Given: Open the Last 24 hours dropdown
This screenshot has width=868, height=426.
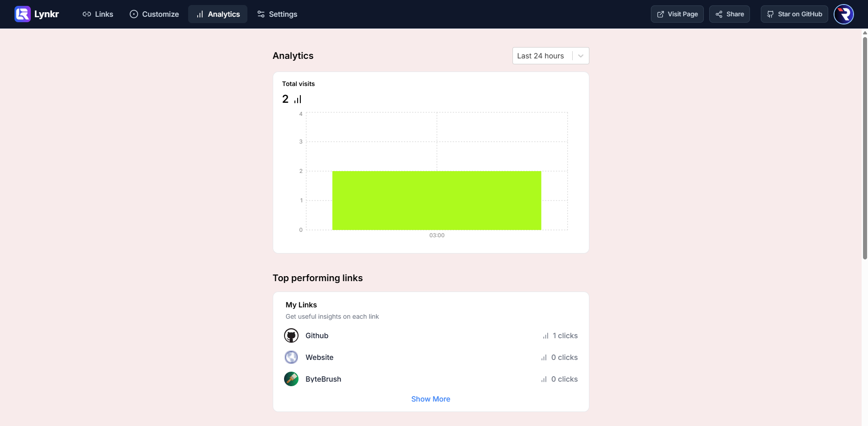Looking at the screenshot, I should [x=550, y=56].
